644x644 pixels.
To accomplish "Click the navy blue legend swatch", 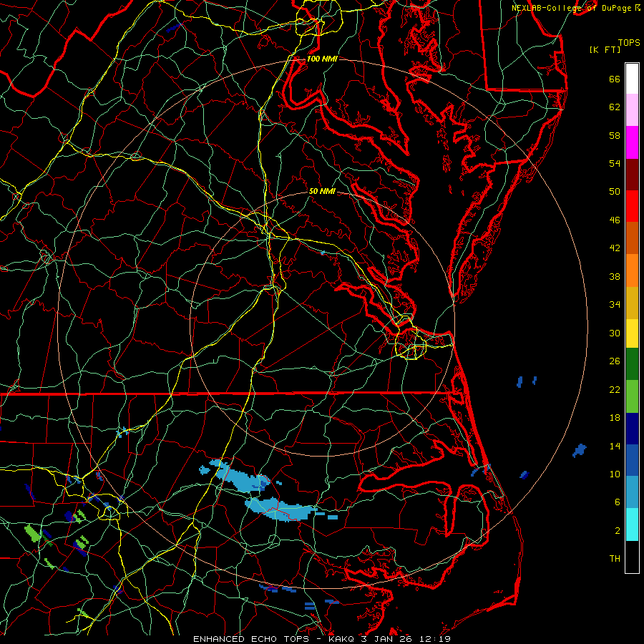I will 632,429.
